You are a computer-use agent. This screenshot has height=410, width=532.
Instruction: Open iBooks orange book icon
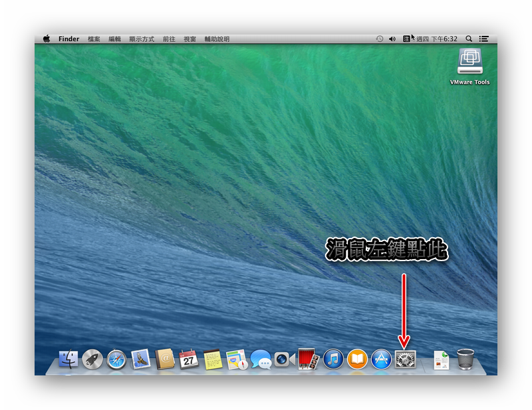point(357,359)
